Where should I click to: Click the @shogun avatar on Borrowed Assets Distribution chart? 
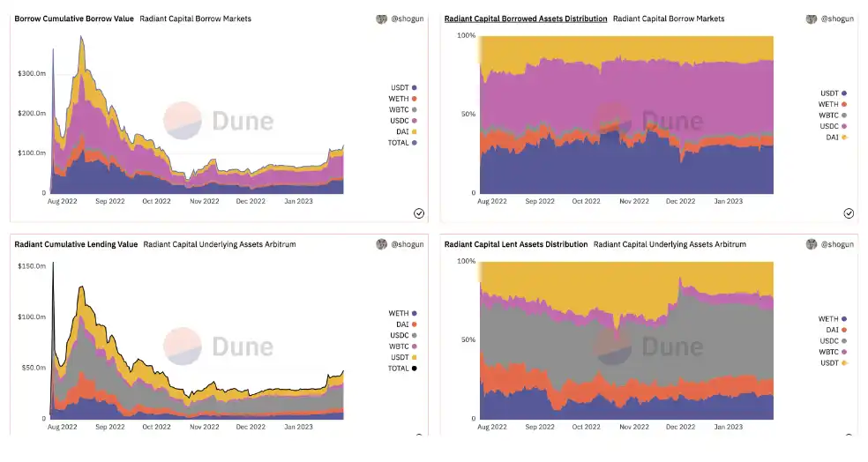[811, 19]
